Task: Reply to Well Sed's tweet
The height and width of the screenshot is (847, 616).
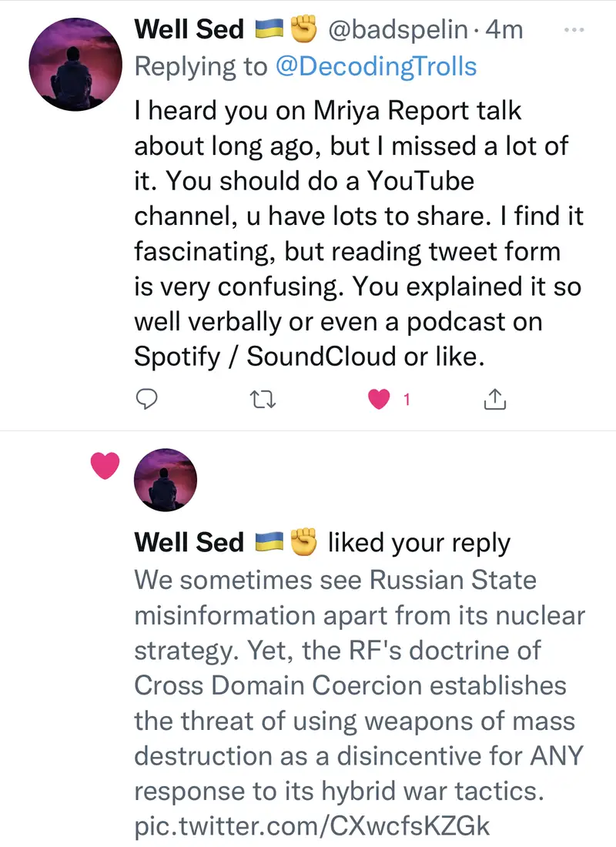Action: coord(147,399)
